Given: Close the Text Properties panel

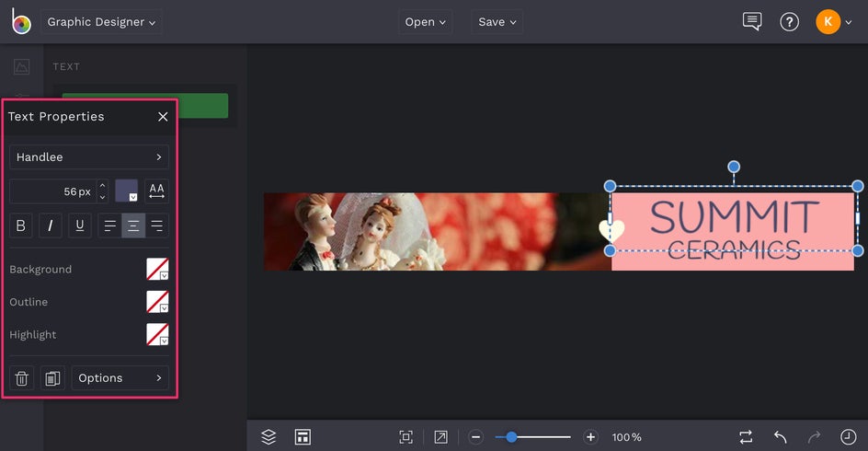Looking at the screenshot, I should tap(163, 117).
